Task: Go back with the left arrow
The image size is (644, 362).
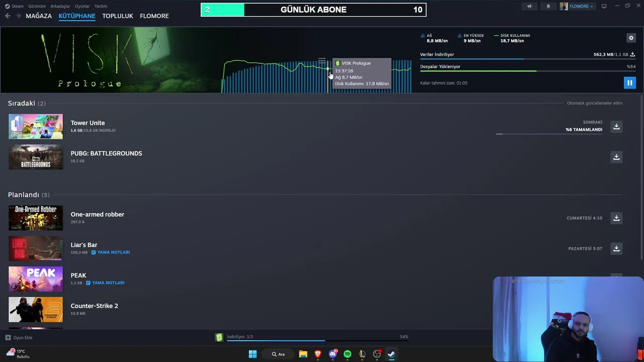Action: click(x=8, y=16)
